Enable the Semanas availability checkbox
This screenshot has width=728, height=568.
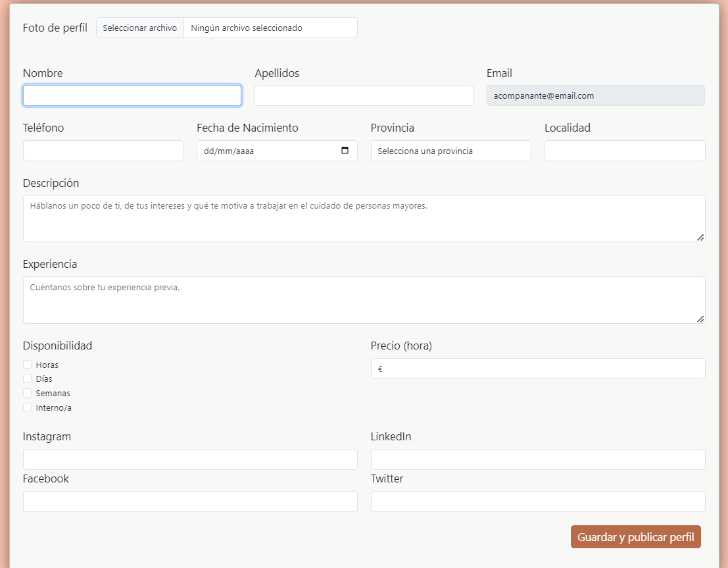coord(28,393)
